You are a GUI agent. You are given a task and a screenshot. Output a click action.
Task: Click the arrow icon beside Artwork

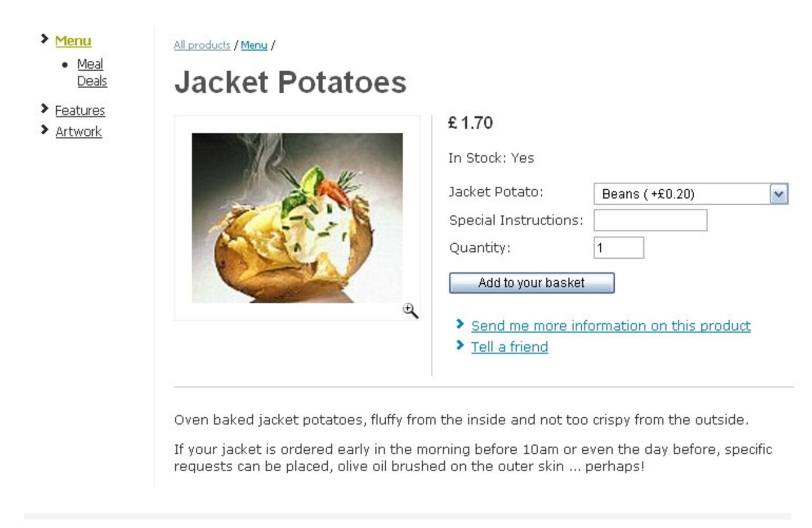tap(45, 129)
